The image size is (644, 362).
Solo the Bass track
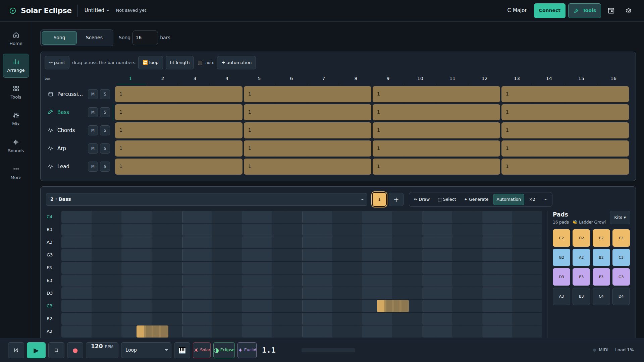point(105,112)
